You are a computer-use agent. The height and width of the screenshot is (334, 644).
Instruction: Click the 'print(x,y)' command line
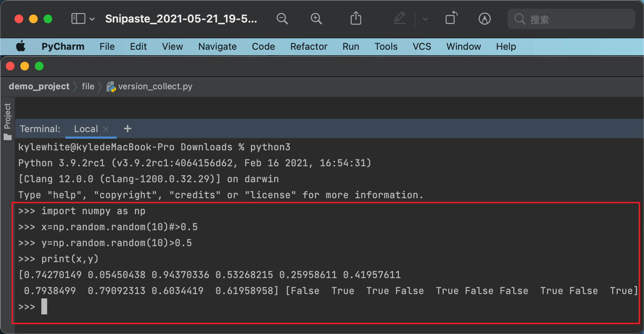(58, 259)
